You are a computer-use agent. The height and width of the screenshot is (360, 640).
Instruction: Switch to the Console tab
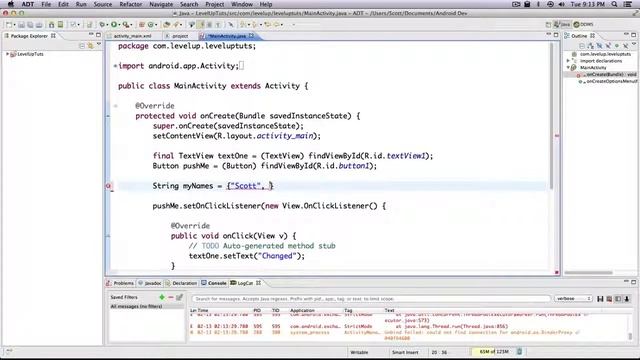point(214,283)
